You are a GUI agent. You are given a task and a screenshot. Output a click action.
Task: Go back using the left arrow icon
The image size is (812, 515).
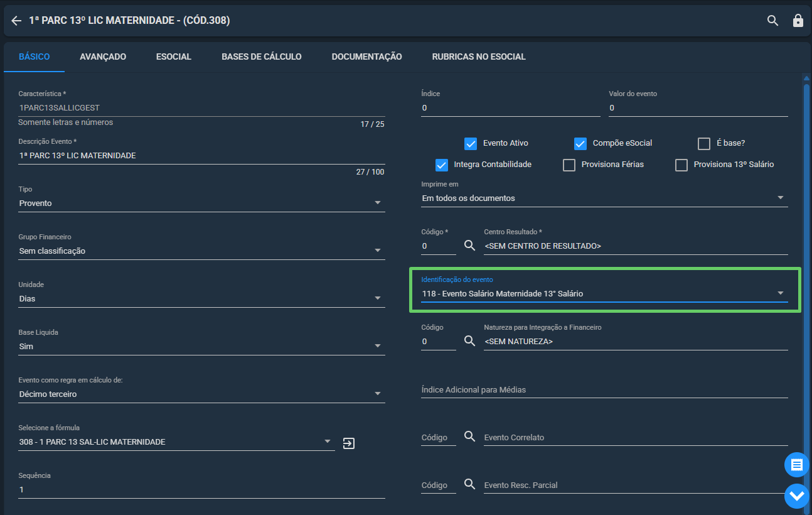(16, 21)
